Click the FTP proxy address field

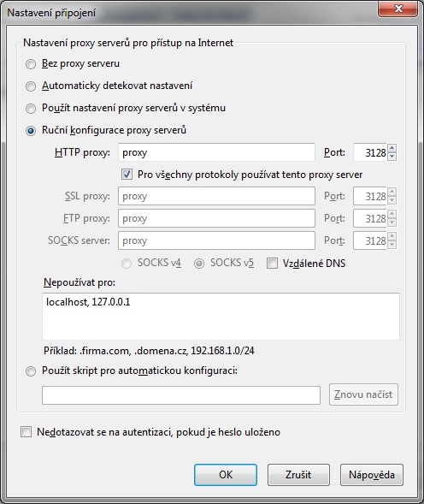pyautogui.click(x=216, y=218)
